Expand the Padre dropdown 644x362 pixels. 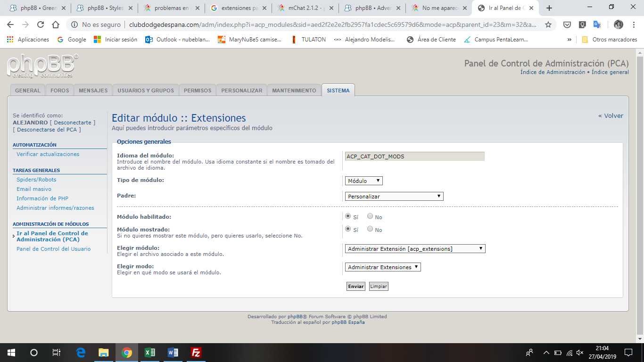[x=394, y=197]
